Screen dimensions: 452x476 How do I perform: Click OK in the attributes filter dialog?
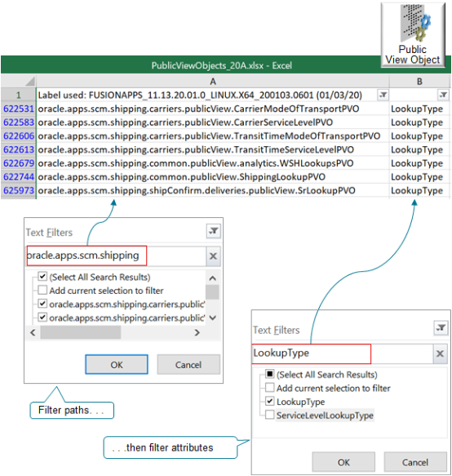coord(343,462)
